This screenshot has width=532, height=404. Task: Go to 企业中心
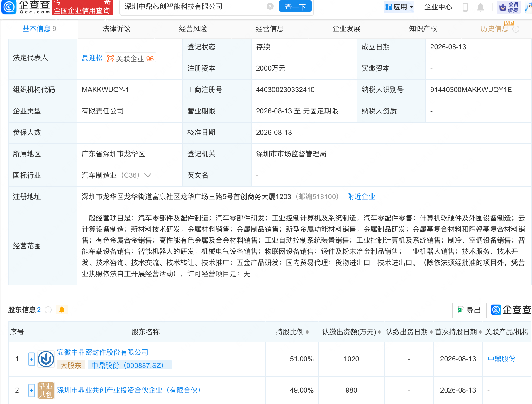click(x=438, y=7)
